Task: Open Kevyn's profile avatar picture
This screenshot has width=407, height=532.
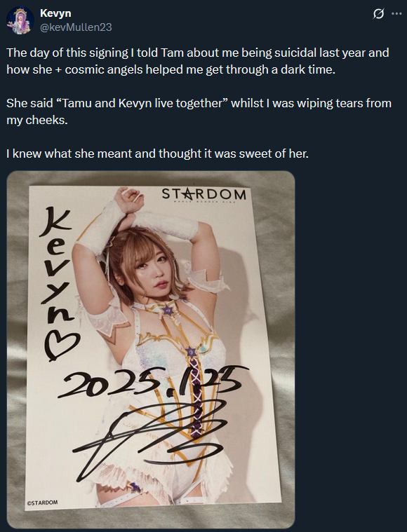Action: point(20,20)
